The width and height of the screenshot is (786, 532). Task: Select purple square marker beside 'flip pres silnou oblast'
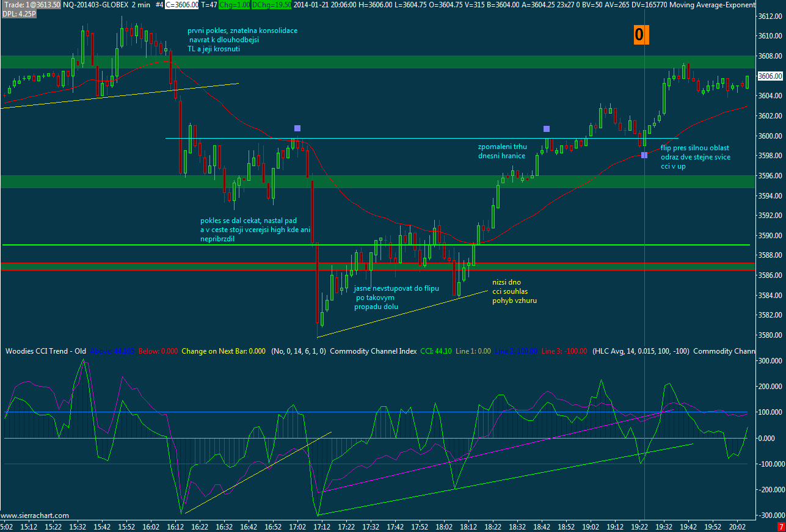pos(644,155)
